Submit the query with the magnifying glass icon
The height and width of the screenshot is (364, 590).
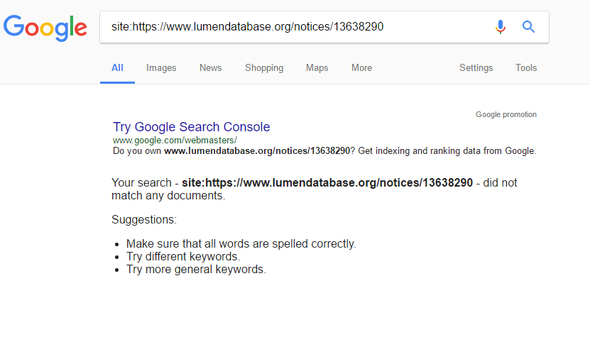528,27
